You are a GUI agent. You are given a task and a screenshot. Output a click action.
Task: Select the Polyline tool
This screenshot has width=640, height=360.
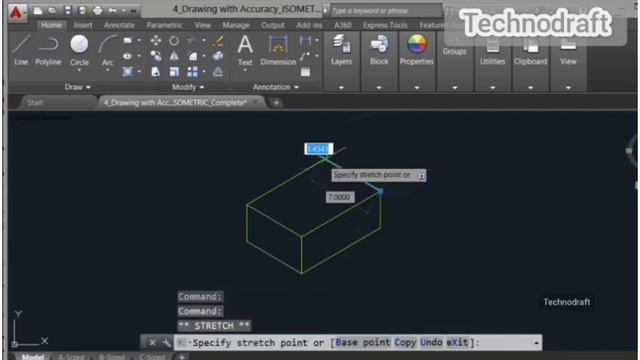pos(48,51)
